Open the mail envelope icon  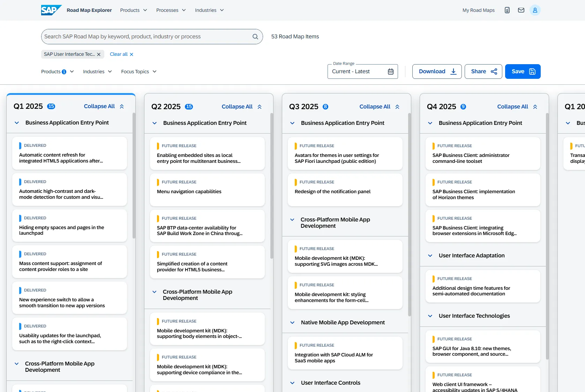521,10
